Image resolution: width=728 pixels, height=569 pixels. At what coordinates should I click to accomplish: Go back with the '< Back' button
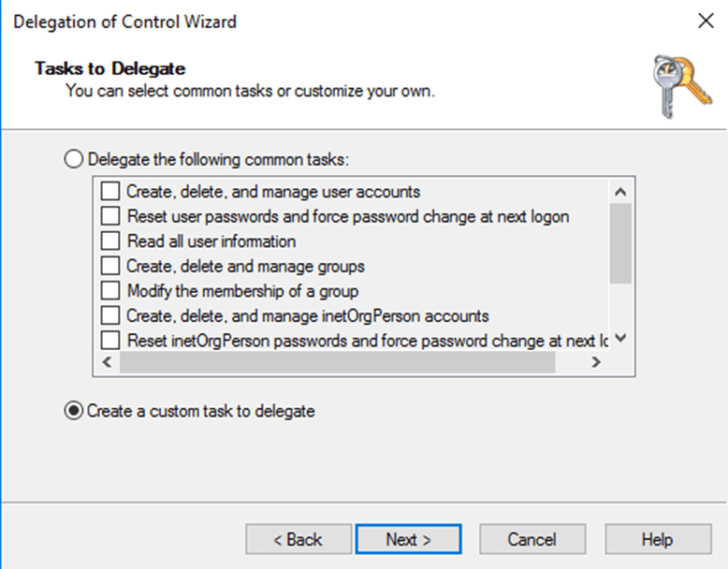pyautogui.click(x=298, y=539)
